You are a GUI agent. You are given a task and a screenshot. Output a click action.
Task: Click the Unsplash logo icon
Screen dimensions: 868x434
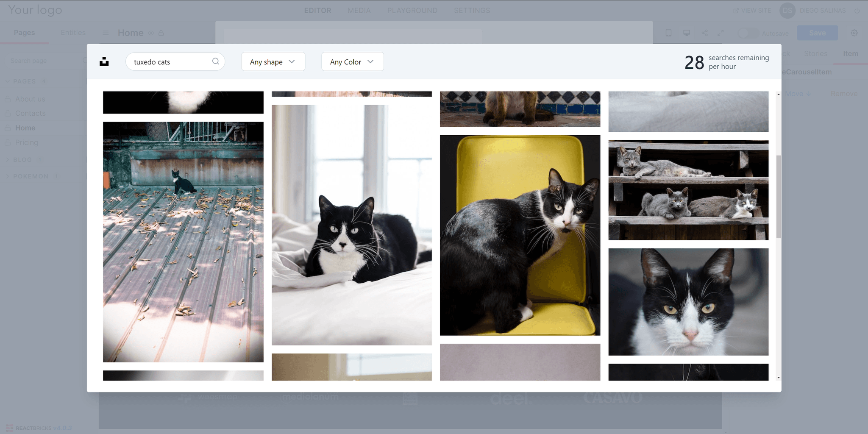[104, 62]
